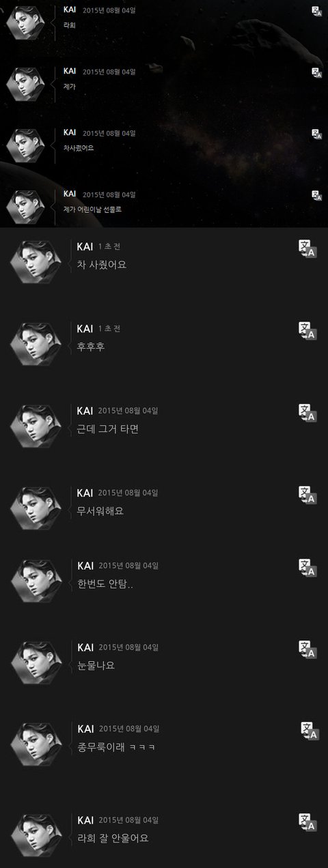Click KAI name above '라희 잘 안울어요'
Image resolution: width=328 pixels, height=868 pixels.
click(85, 820)
